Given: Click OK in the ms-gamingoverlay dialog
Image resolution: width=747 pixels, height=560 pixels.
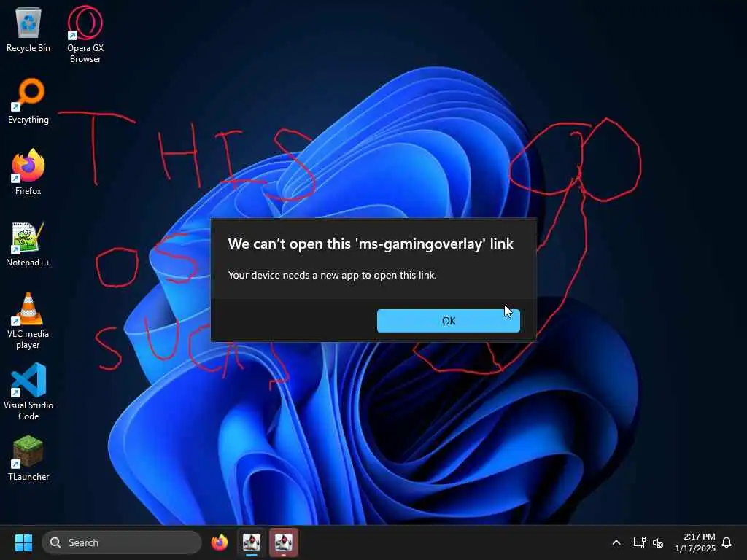Looking at the screenshot, I should pyautogui.click(x=449, y=321).
